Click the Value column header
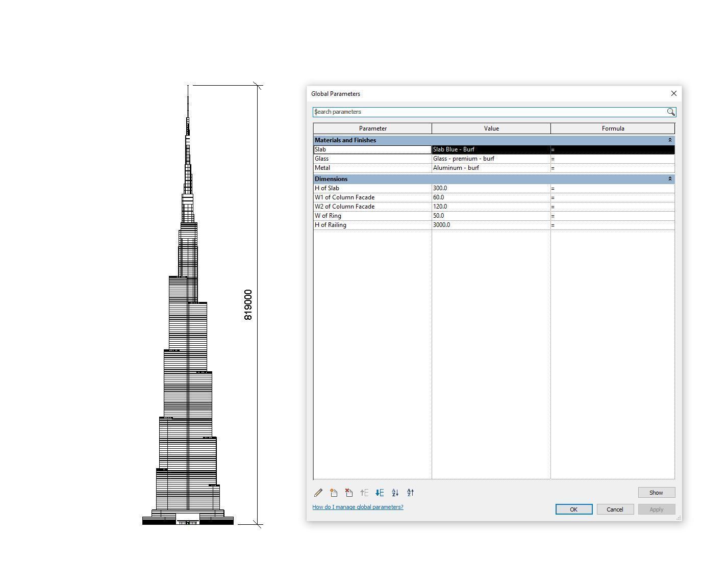Image resolution: width=728 pixels, height=587 pixels. point(491,129)
